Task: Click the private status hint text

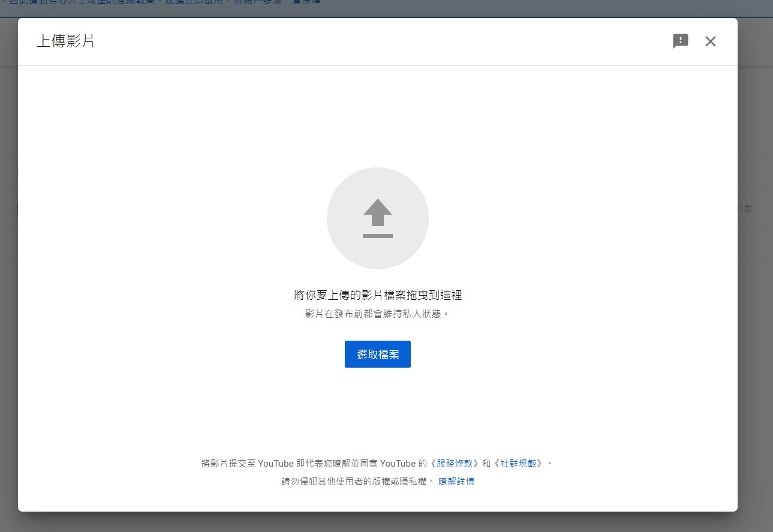Action: (377, 312)
